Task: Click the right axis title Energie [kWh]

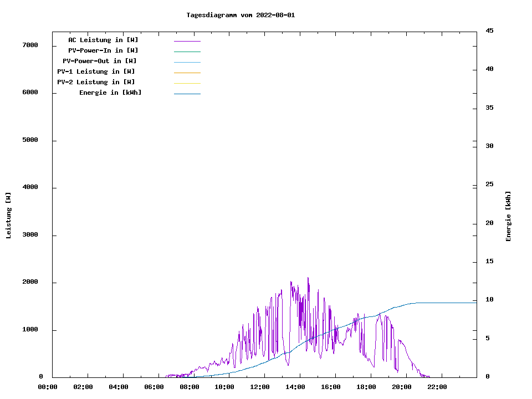Action: click(x=508, y=216)
